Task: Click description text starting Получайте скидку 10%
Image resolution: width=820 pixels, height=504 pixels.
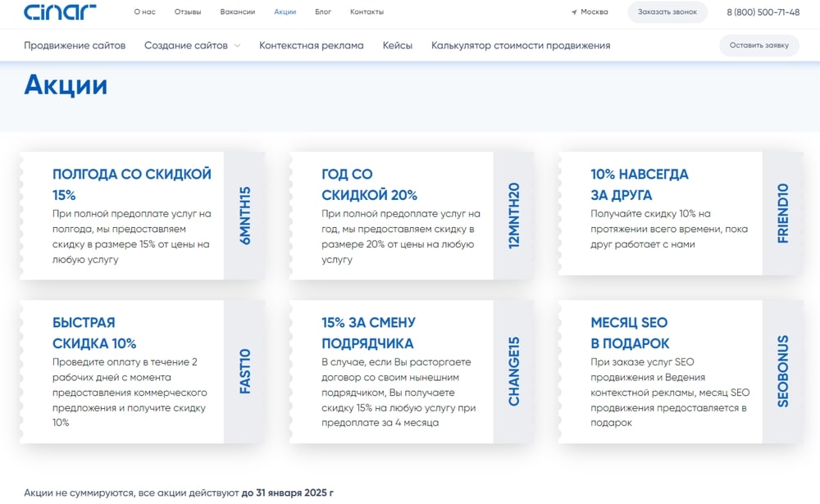Action: pos(669,229)
